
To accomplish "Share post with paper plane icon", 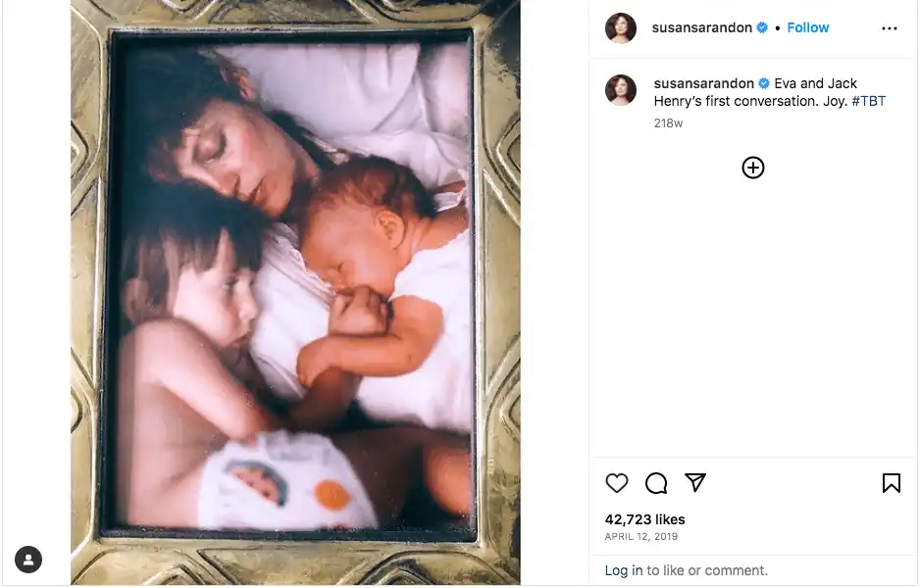I will click(695, 482).
